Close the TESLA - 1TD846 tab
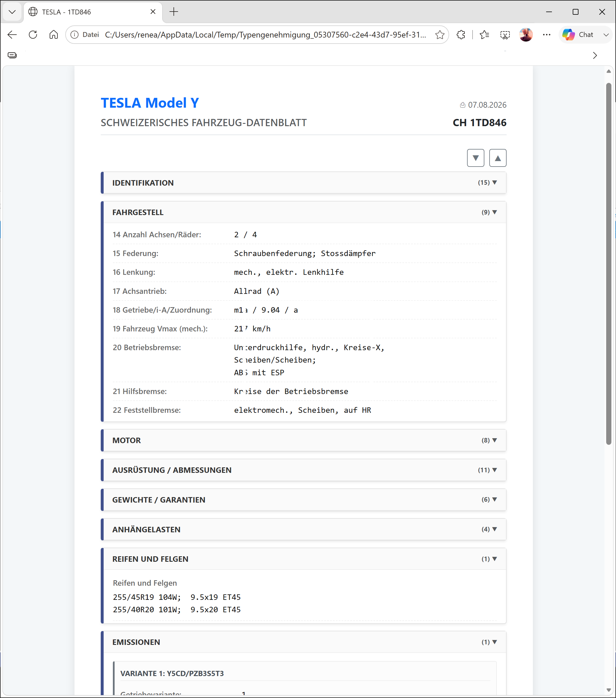Screen dimensions: 616x698 (153, 12)
